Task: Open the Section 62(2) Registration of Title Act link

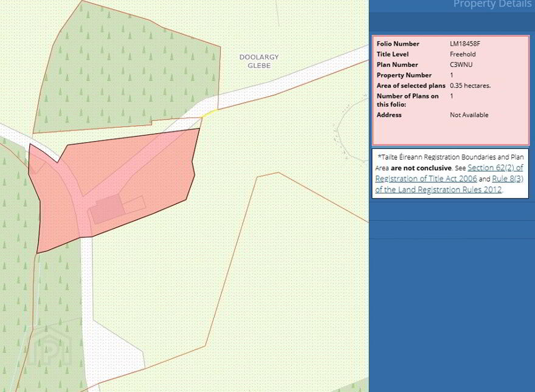Action: 449,173
